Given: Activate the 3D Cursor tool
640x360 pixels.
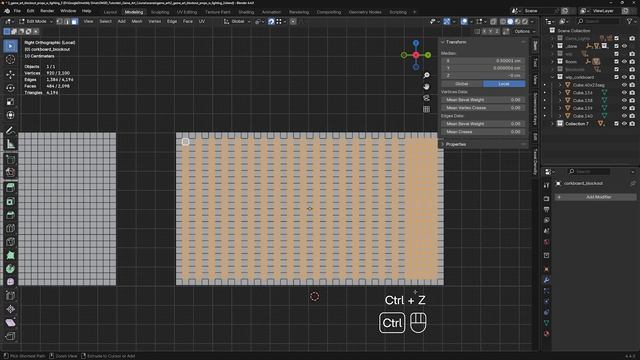Looking at the screenshot, I should pyautogui.click(x=10, y=60).
